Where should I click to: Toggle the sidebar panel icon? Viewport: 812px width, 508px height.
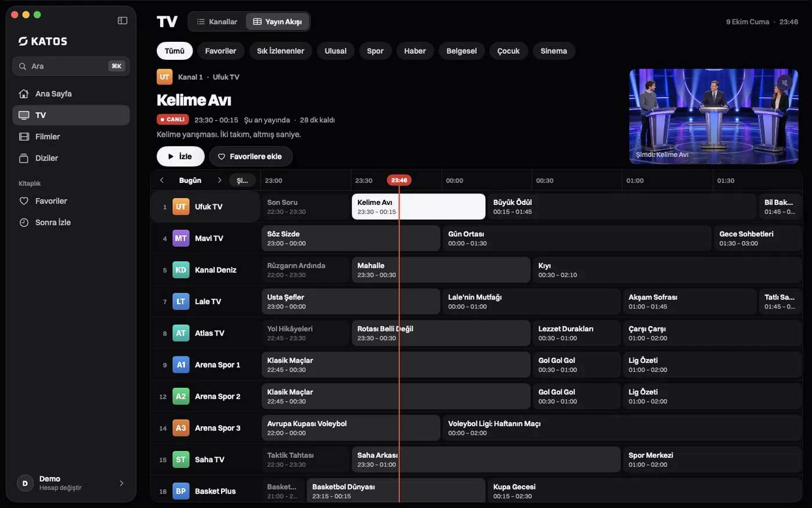pos(122,20)
